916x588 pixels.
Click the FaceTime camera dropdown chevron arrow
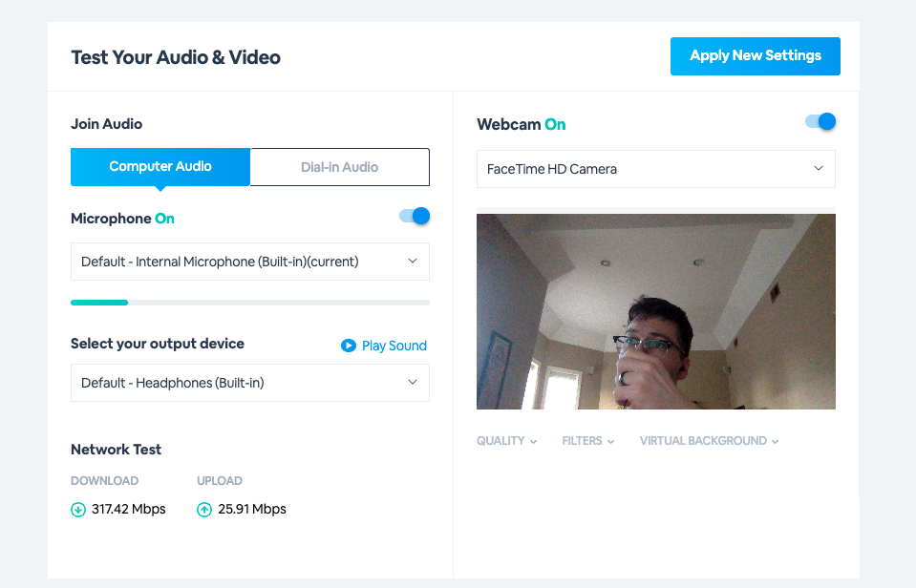[x=818, y=168]
